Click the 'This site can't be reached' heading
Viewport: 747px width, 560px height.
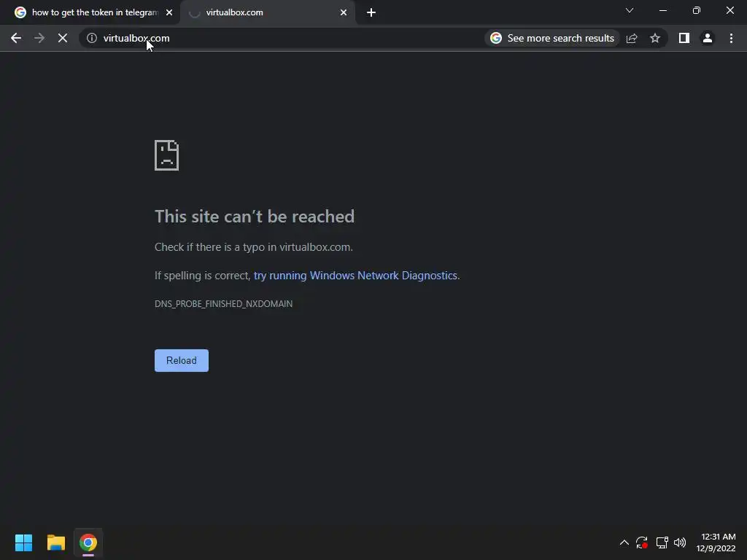[x=255, y=216]
